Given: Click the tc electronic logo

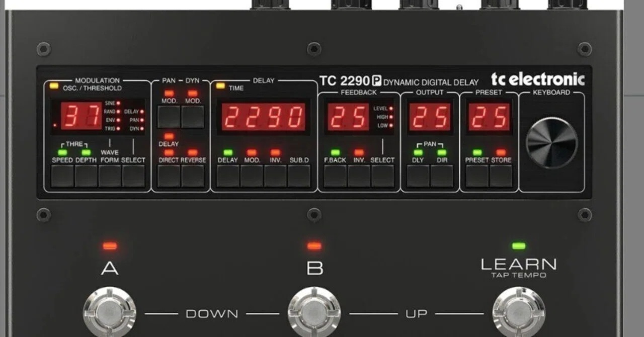Looking at the screenshot, I should pyautogui.click(x=538, y=79).
